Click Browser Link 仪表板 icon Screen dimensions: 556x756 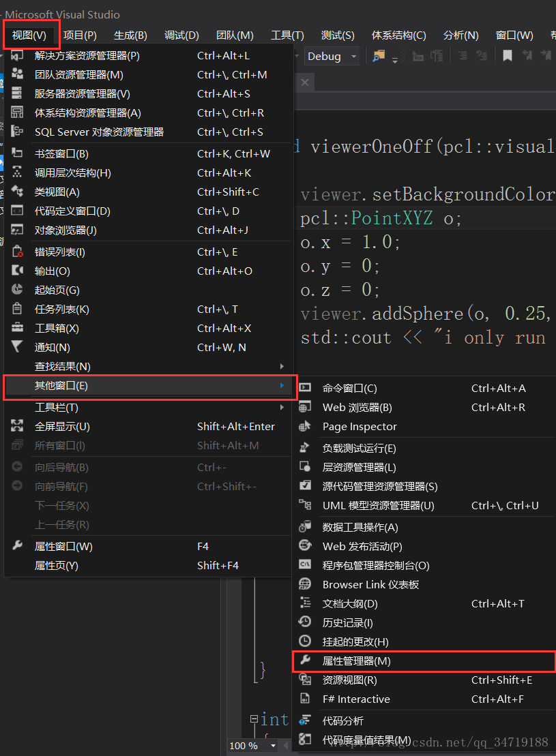(x=304, y=584)
